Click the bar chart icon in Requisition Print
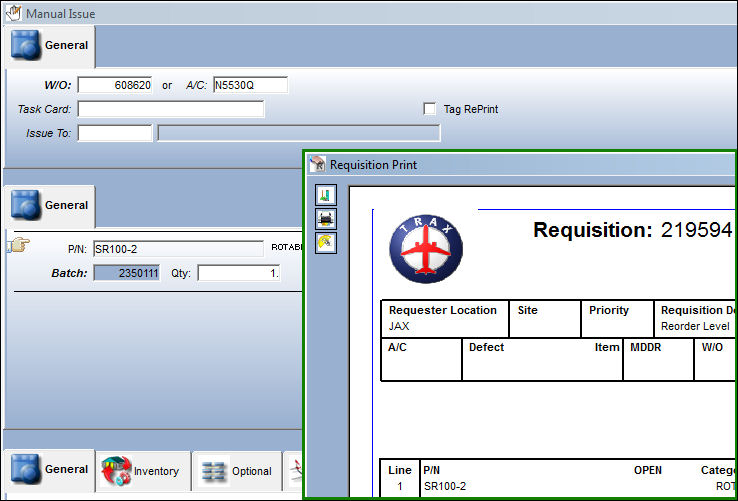The width and height of the screenshot is (738, 501). pyautogui.click(x=326, y=195)
